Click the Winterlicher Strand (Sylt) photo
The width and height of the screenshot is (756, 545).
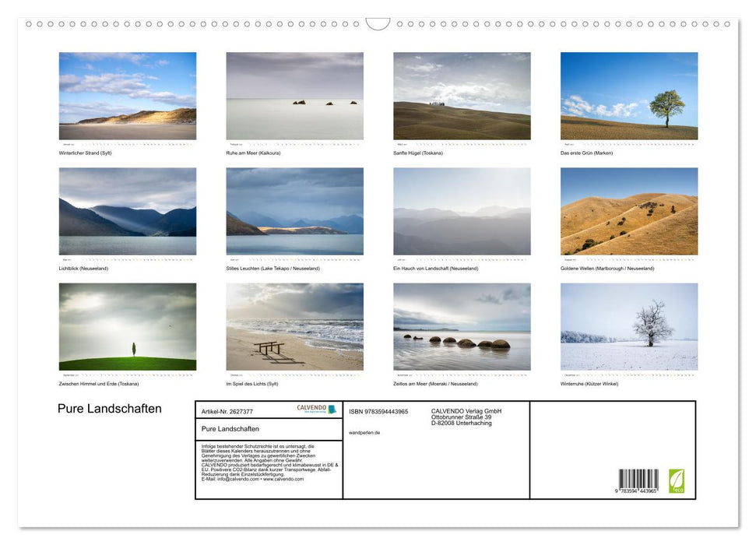[127, 96]
